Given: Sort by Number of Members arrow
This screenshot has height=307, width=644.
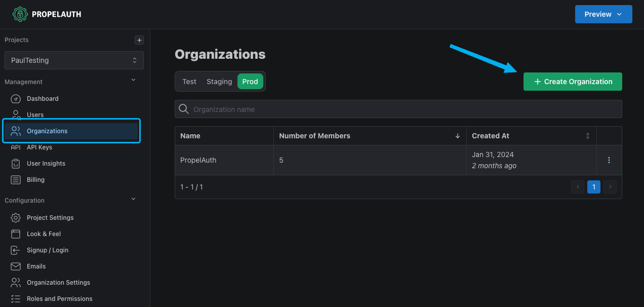Looking at the screenshot, I should click(x=458, y=136).
